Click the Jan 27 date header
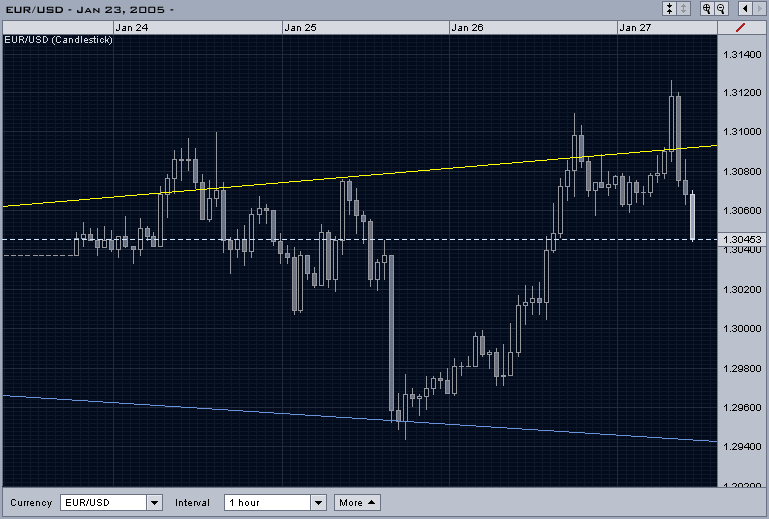 tap(635, 27)
